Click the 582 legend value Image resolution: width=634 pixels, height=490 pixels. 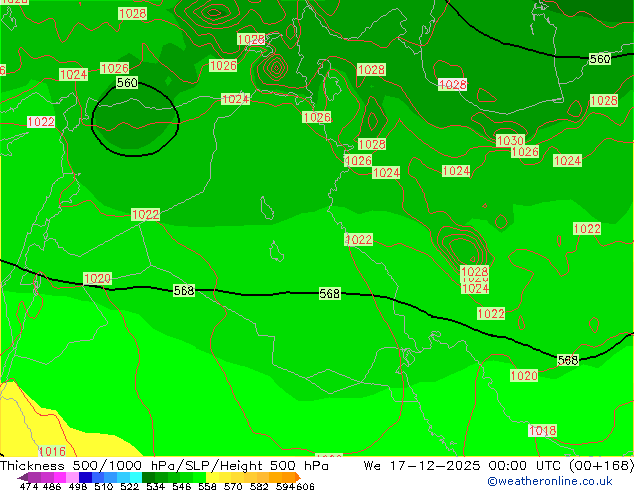(x=259, y=486)
